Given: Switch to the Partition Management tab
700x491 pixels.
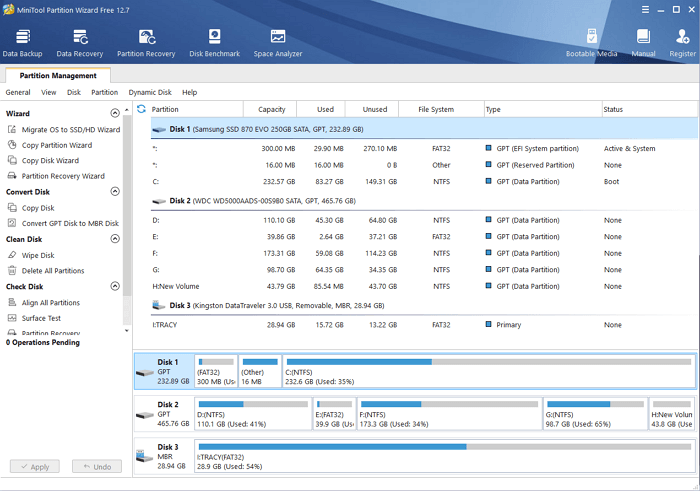Looking at the screenshot, I should pos(58,76).
